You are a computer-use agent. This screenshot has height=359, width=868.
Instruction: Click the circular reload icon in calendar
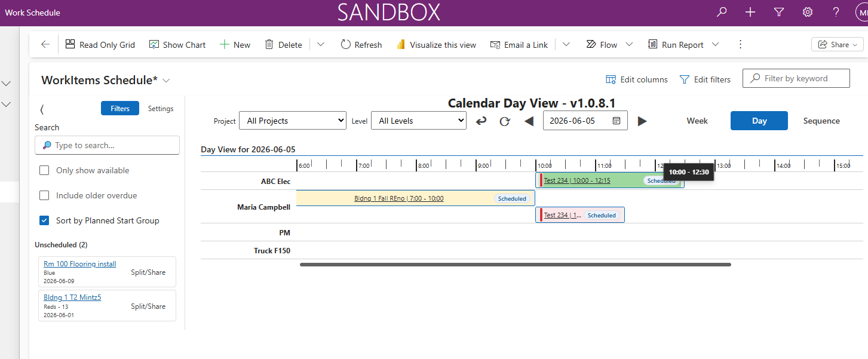coord(505,121)
